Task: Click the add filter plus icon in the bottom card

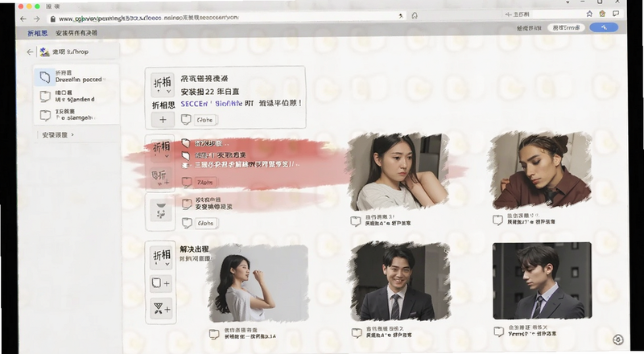Action: coord(160,309)
